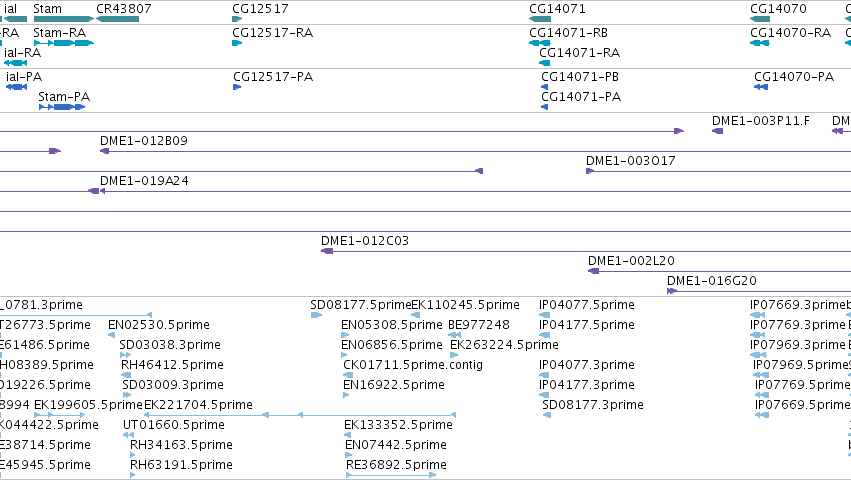The height and width of the screenshot is (480, 851).
Task: Click the CG14071-RB transcript glyph
Action: point(540,43)
